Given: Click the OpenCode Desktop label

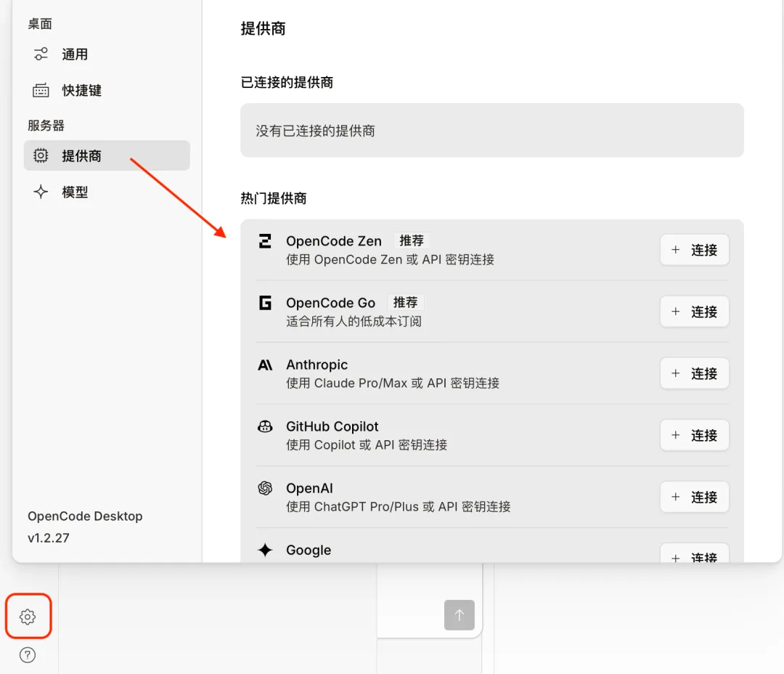Looking at the screenshot, I should 85,516.
